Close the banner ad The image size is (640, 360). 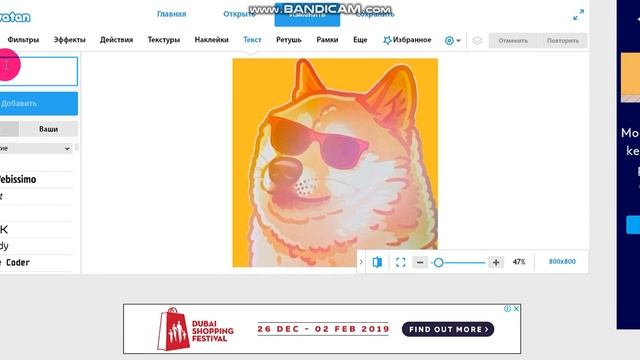[x=516, y=309]
